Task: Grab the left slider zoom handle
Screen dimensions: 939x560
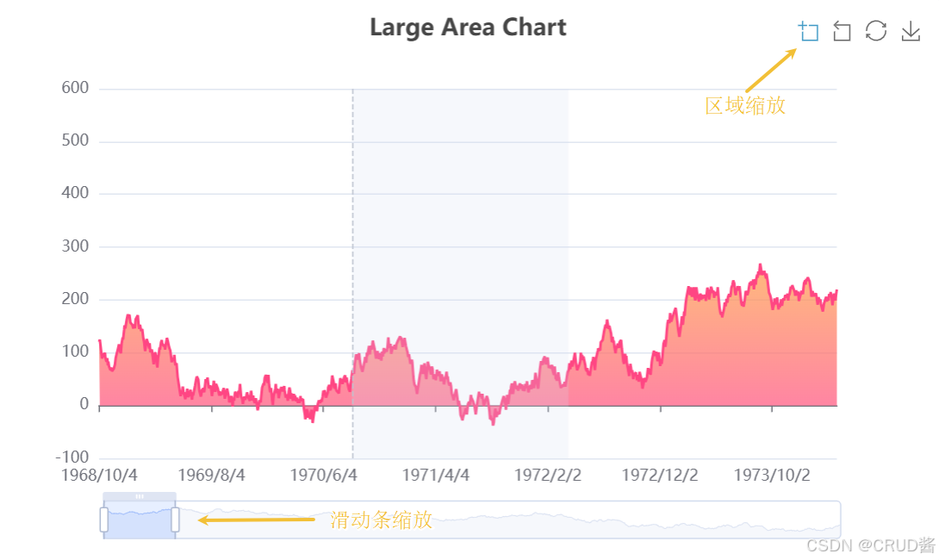Action: point(104,520)
